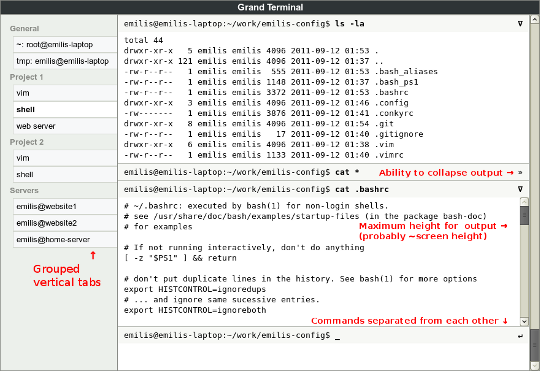Click the .gitignore file name
This screenshot has width=540, height=371.
point(399,134)
